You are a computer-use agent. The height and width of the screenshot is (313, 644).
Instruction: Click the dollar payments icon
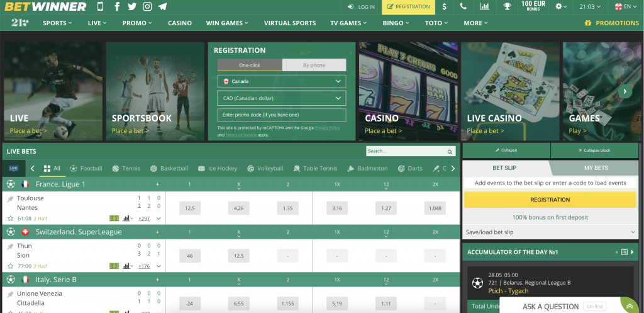pos(445,6)
